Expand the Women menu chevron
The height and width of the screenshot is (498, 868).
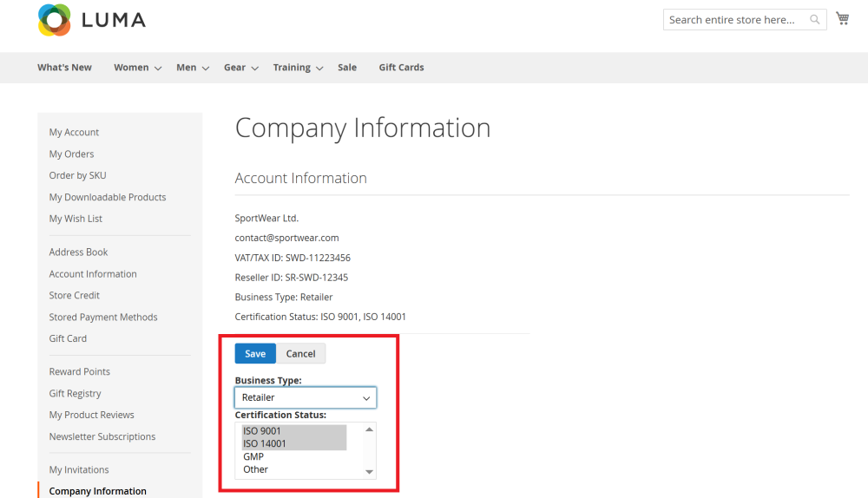click(158, 68)
